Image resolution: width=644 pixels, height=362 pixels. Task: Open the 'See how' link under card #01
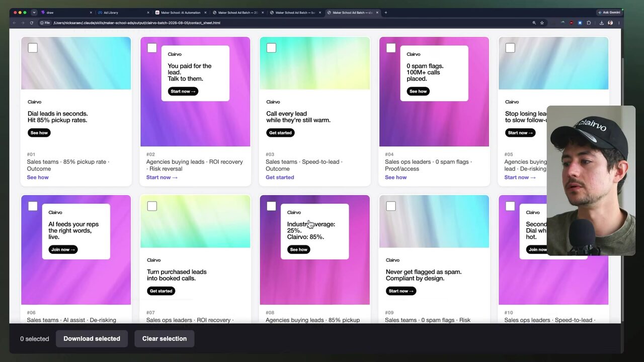(x=38, y=177)
